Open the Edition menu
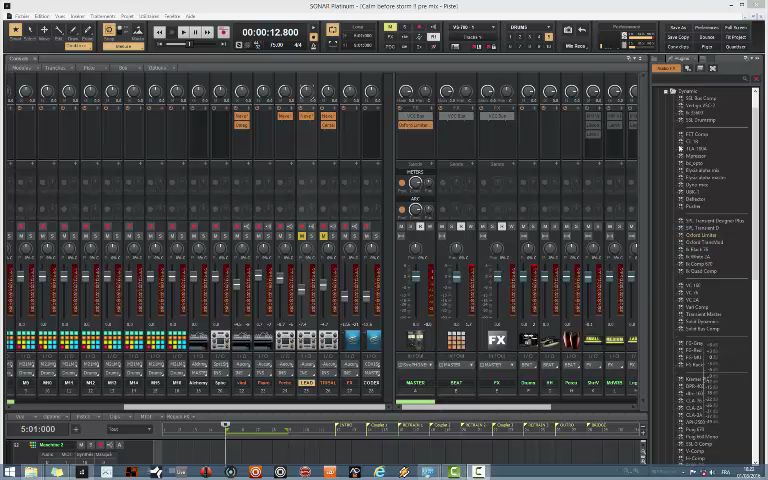 42,16
